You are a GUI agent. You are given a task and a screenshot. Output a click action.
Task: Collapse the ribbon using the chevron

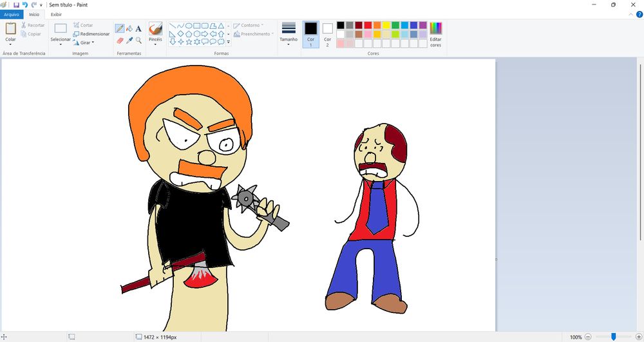[631, 14]
